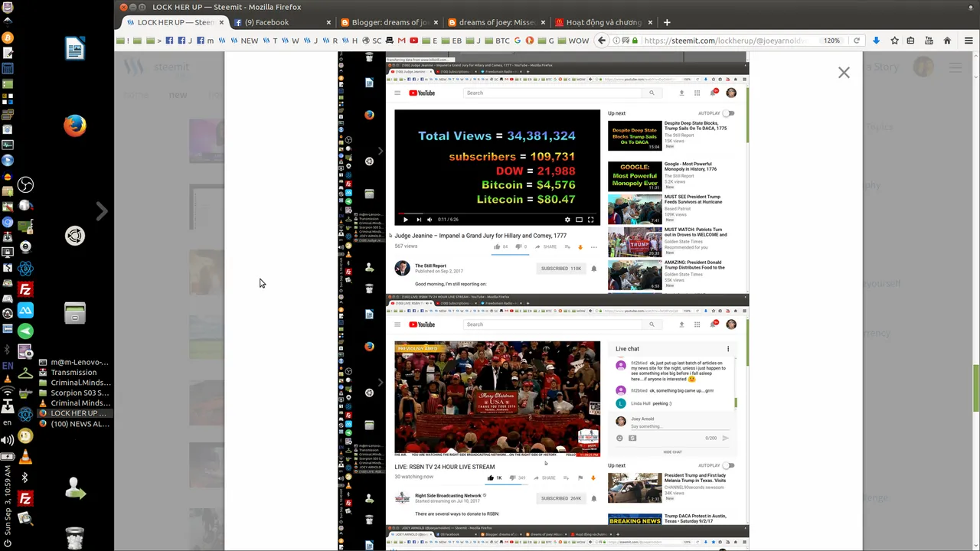Image resolution: width=980 pixels, height=551 pixels.
Task: Switch to Scorpion S03 S... window
Action: pyautogui.click(x=73, y=393)
